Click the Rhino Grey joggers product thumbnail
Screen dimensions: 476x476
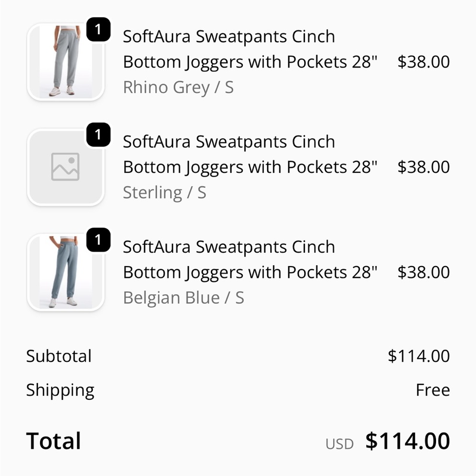point(66,62)
